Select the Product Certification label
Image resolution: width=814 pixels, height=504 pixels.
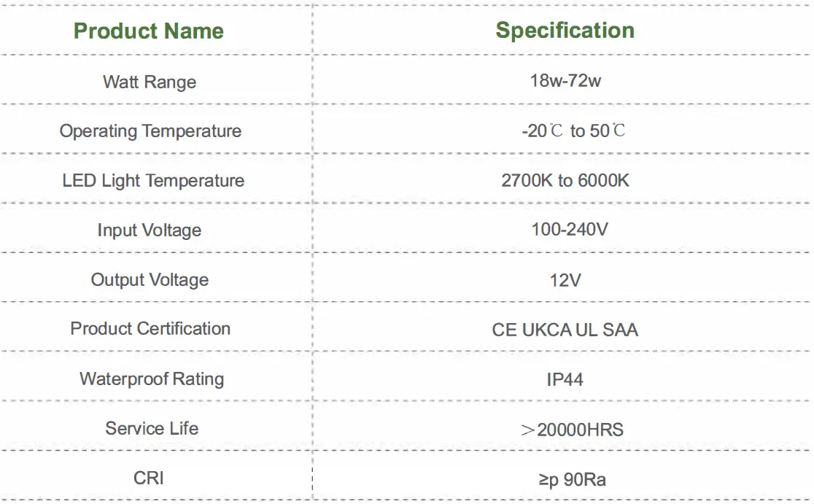150,329
